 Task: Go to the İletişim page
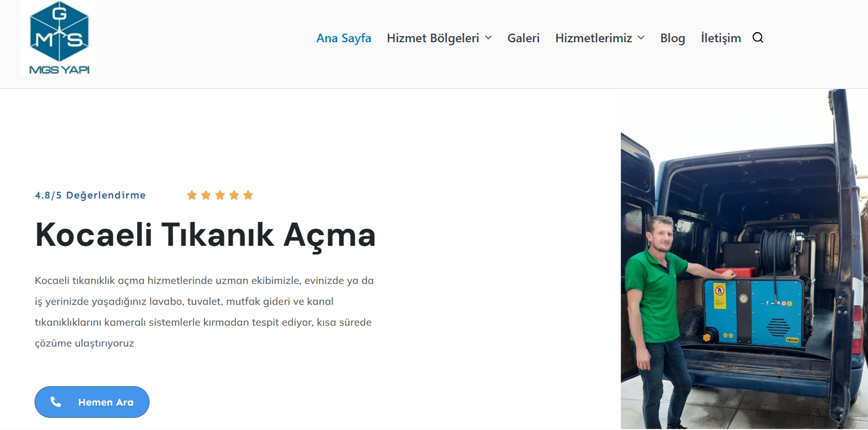click(721, 38)
